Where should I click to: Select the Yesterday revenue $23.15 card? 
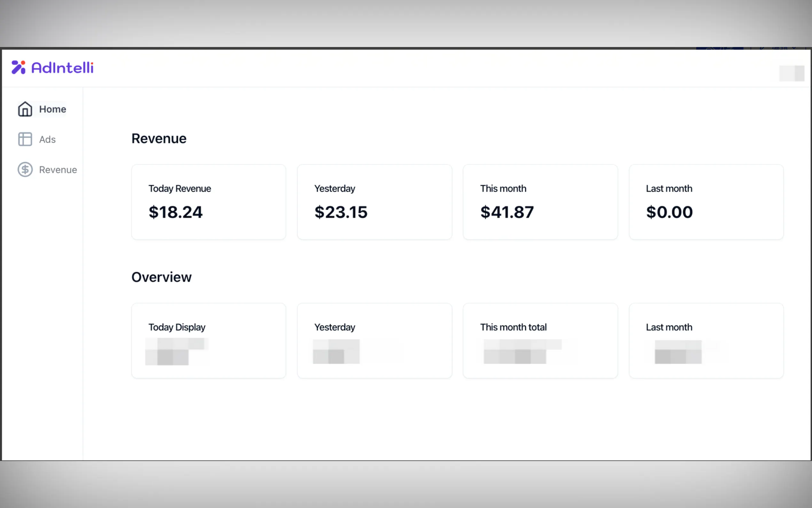[x=374, y=202]
